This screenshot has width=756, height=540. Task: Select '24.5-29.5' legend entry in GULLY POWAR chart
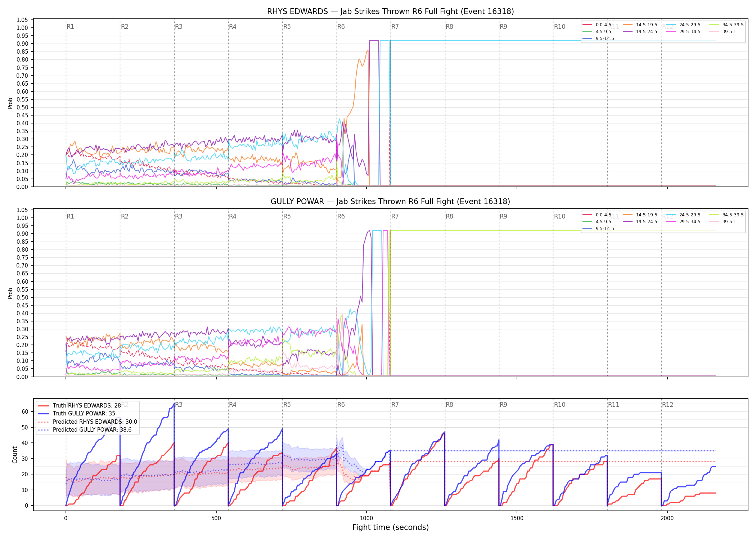[x=683, y=215]
